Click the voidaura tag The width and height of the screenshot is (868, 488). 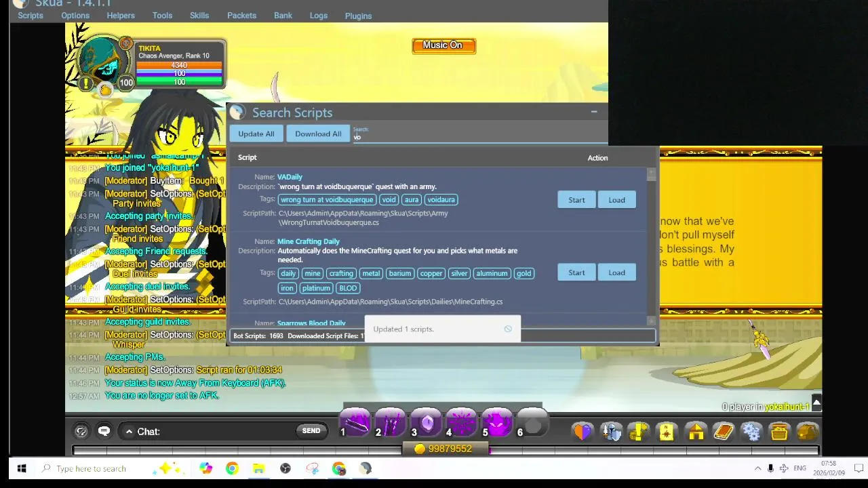(x=441, y=199)
